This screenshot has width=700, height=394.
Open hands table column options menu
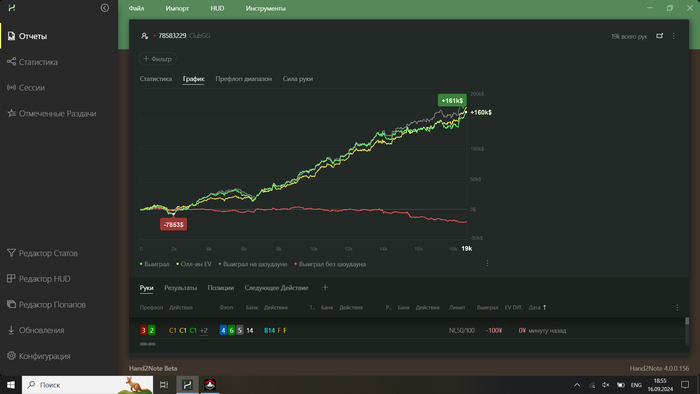coord(677,307)
